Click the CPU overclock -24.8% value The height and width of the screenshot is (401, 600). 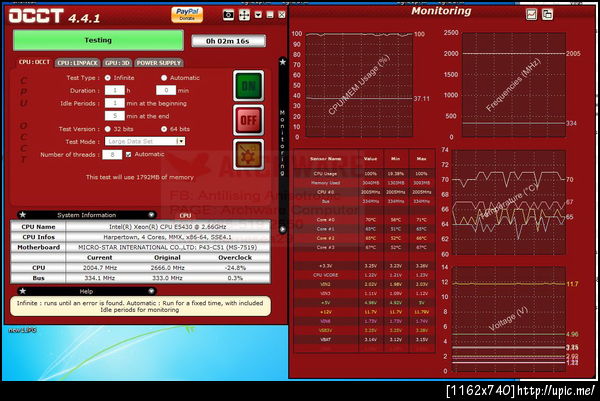pyautogui.click(x=235, y=268)
